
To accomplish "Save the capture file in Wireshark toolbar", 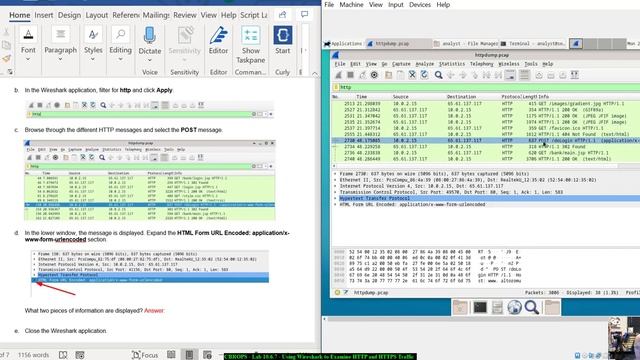I will point(400,75).
